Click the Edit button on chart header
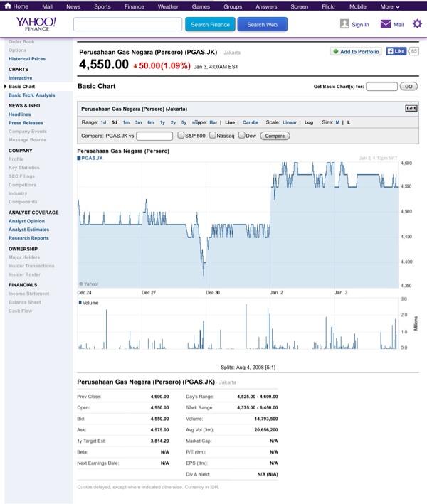The width and height of the screenshot is (427, 504). 411,108
